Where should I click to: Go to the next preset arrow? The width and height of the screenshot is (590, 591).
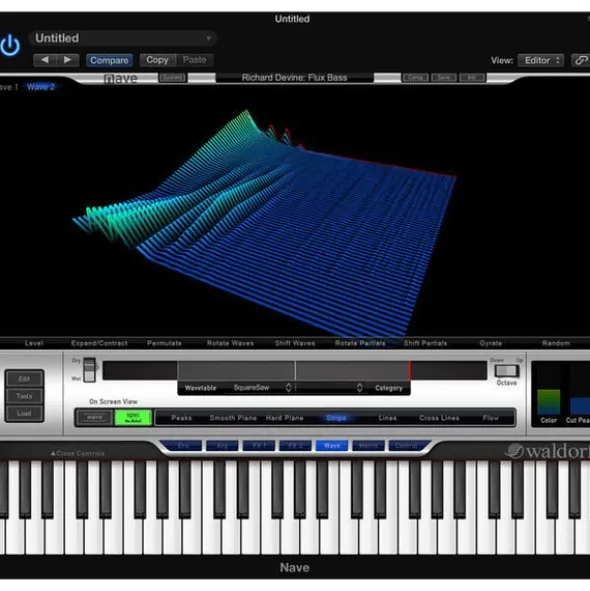pyautogui.click(x=67, y=60)
